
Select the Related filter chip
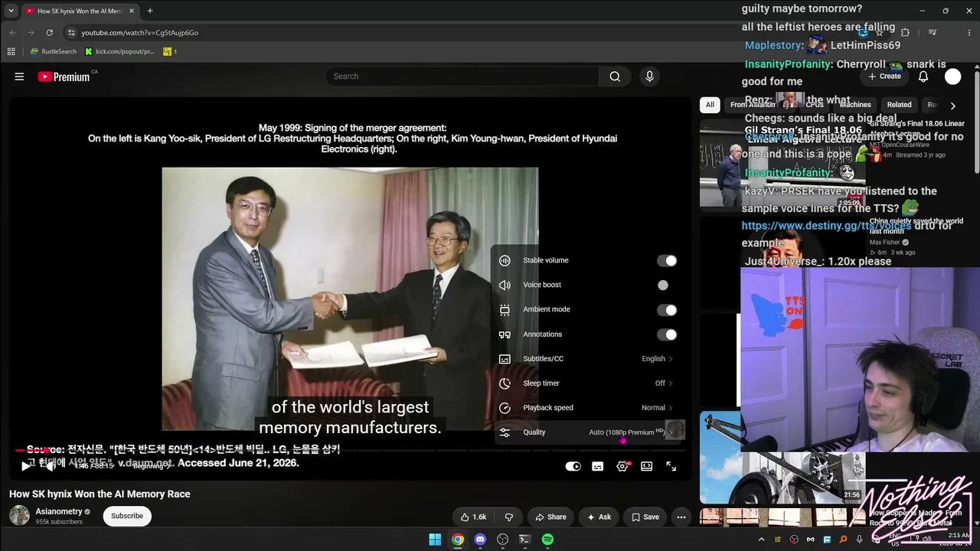(899, 105)
